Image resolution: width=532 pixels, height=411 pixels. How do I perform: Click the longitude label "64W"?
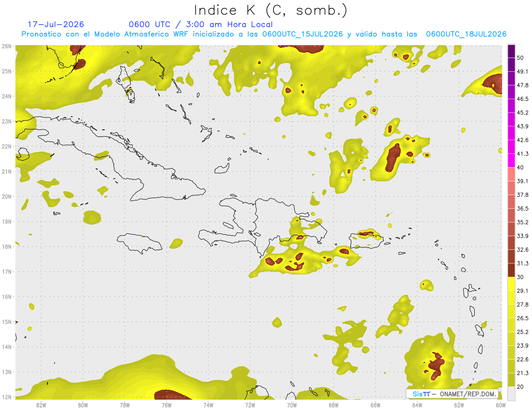tap(417, 405)
